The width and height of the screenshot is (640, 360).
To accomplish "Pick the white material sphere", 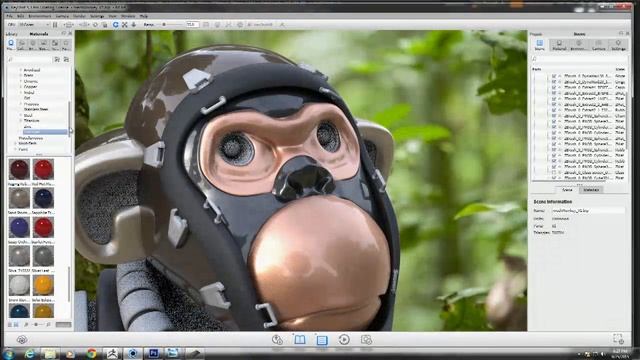I will pyautogui.click(x=19, y=285).
